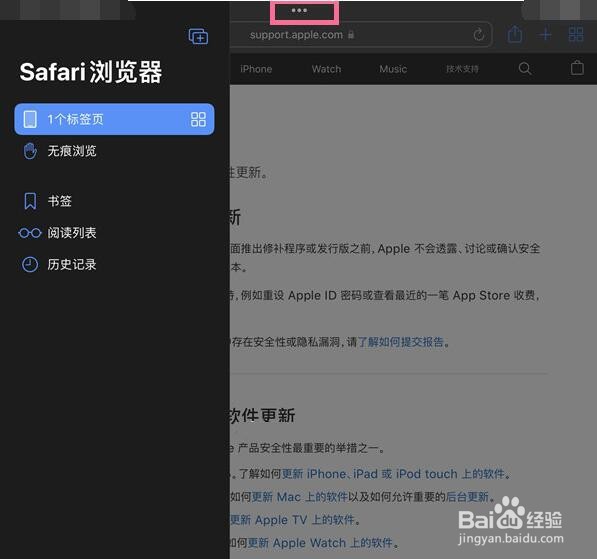Screen dimensions: 597x559
Task: Open 阅读列表 reading list
Action: [x=72, y=233]
